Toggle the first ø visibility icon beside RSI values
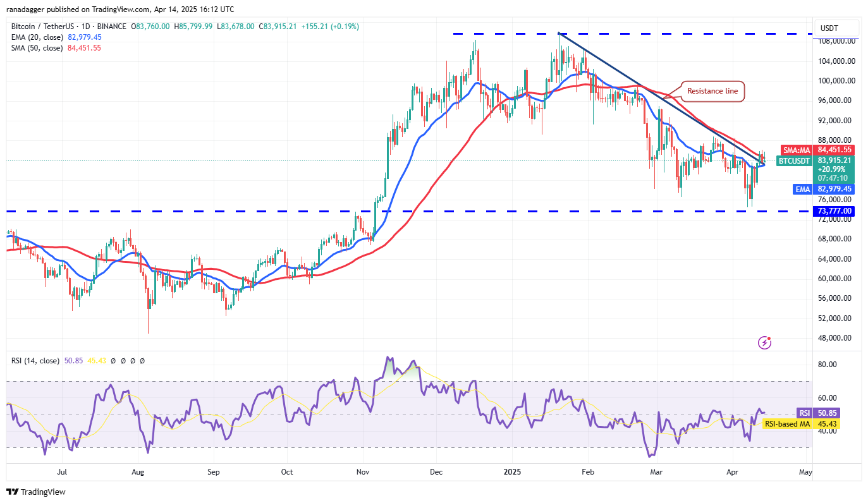Image resolution: width=868 pixels, height=503 pixels. click(113, 360)
